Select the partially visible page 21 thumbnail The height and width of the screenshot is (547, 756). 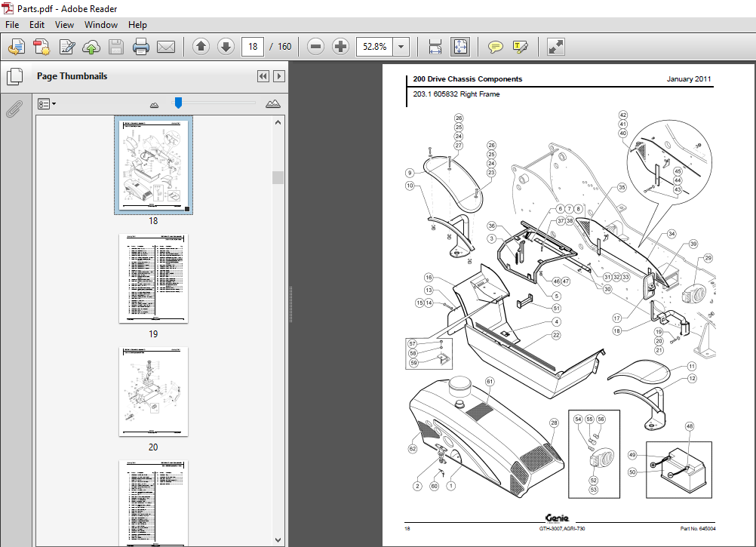(153, 503)
